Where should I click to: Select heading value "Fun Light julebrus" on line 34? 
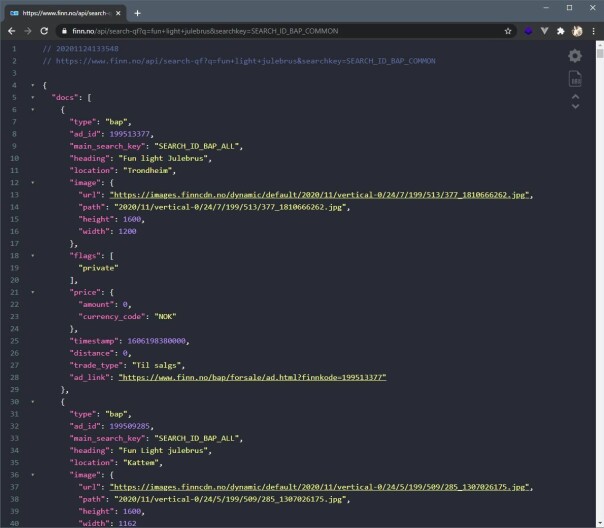[163, 451]
